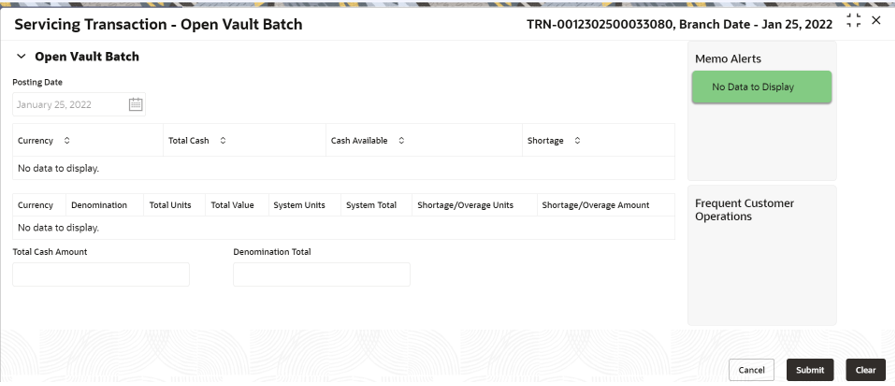Sort by Cash Available column arrows

[x=401, y=140]
